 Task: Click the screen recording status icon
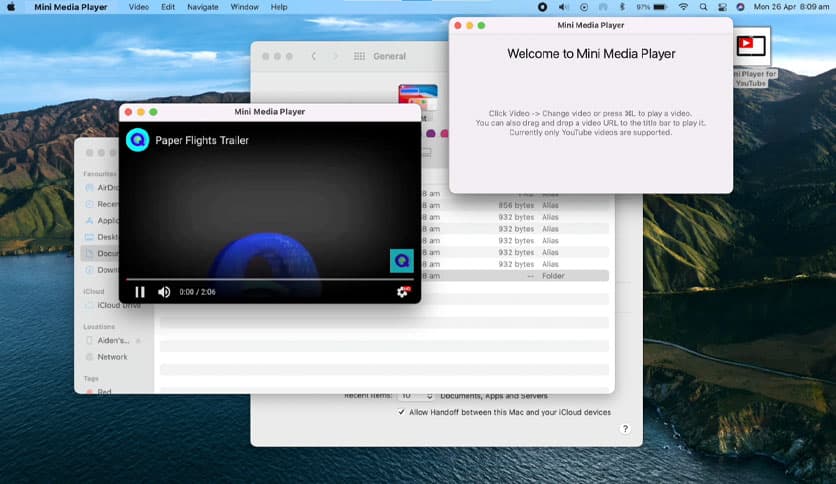[584, 7]
